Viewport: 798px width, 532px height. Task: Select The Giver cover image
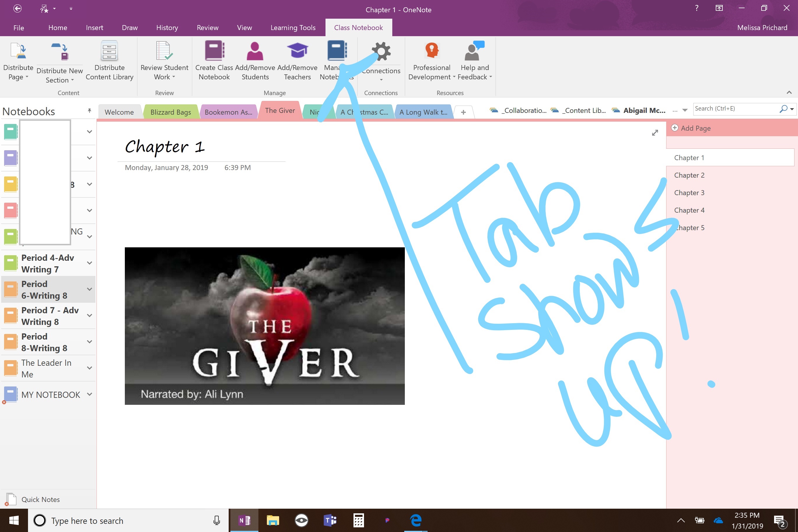coord(265,326)
